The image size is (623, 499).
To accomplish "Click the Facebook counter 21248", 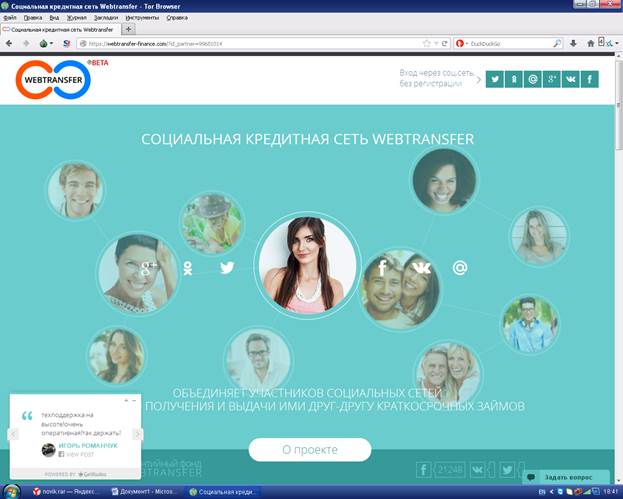I will click(x=449, y=470).
